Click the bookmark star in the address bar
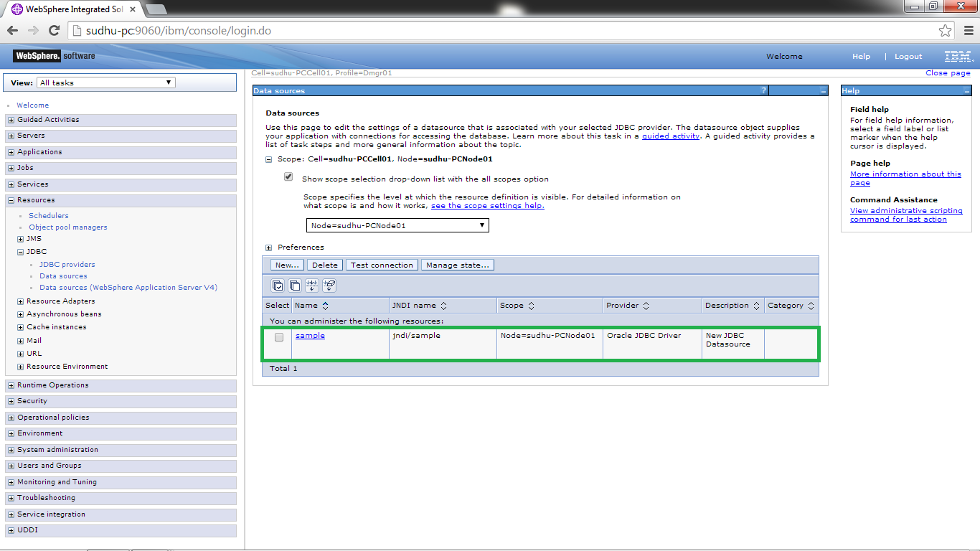 click(x=946, y=30)
